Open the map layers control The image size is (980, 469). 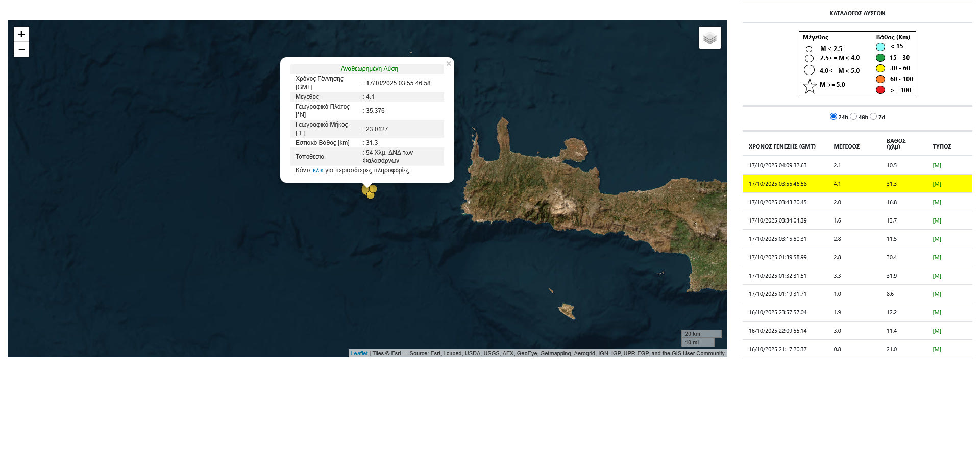709,38
